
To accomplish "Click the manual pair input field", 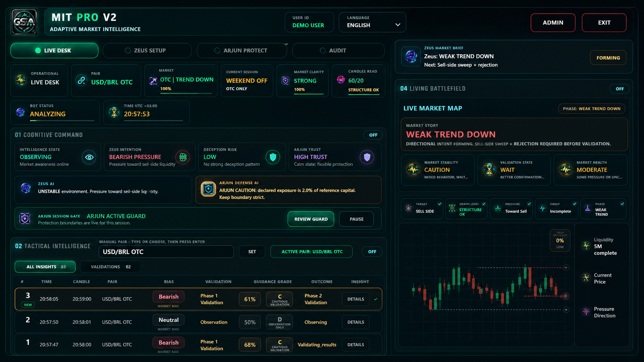I will pos(166,252).
